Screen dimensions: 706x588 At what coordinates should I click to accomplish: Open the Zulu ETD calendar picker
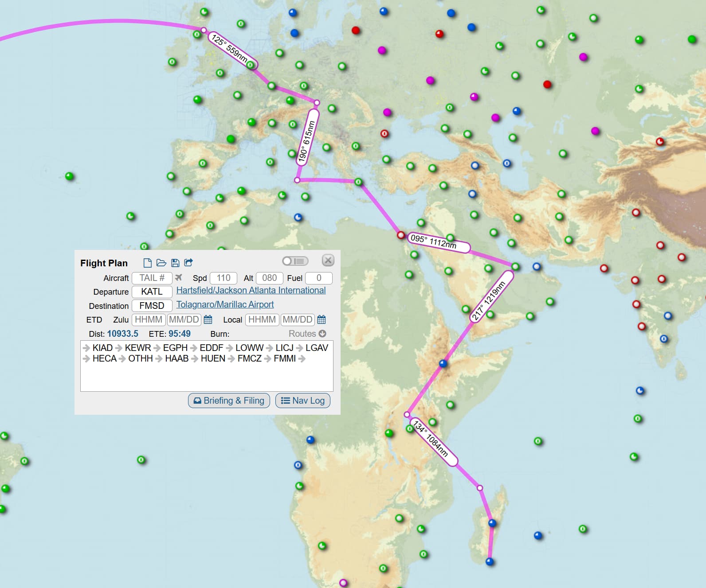click(208, 319)
